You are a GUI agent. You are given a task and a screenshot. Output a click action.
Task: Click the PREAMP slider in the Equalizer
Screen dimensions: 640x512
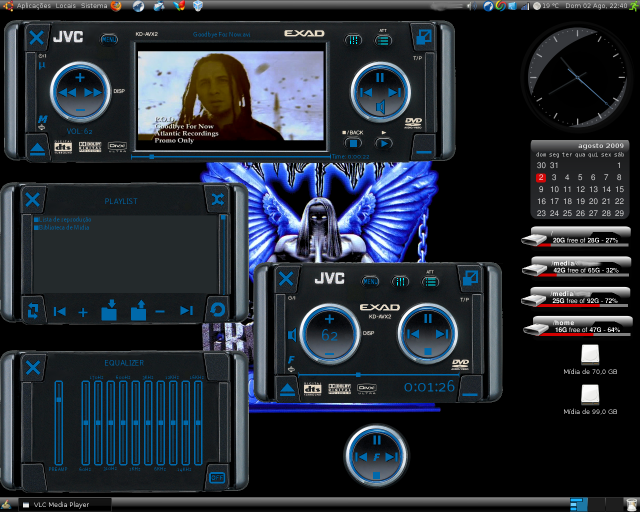tap(59, 422)
